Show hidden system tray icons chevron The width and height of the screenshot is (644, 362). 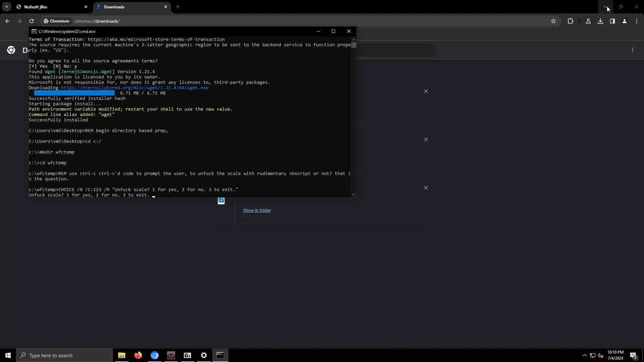coord(584,355)
